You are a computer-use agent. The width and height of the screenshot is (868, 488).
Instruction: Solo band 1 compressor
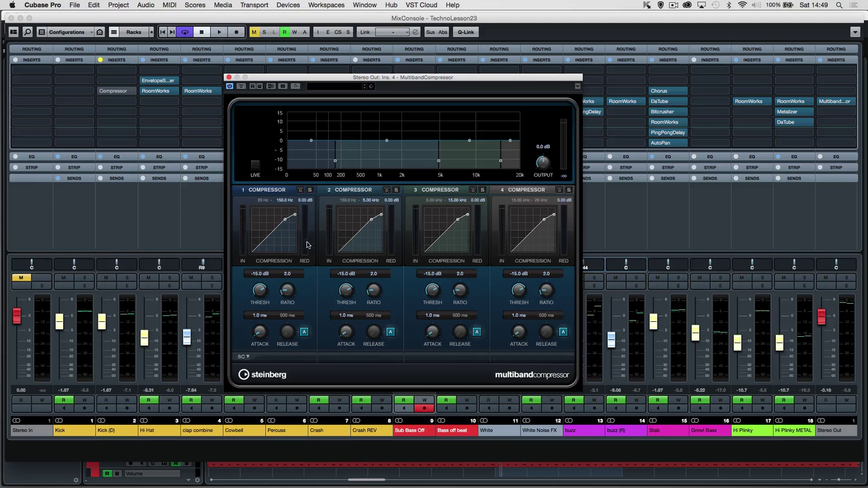click(310, 190)
